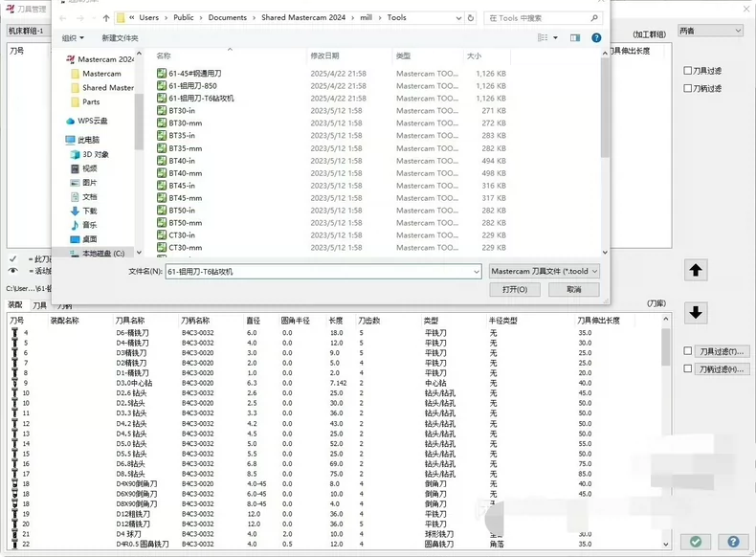Select D4R0.5 圆鼻铣刀 tool row
The image size is (756, 557).
pyautogui.click(x=334, y=544)
